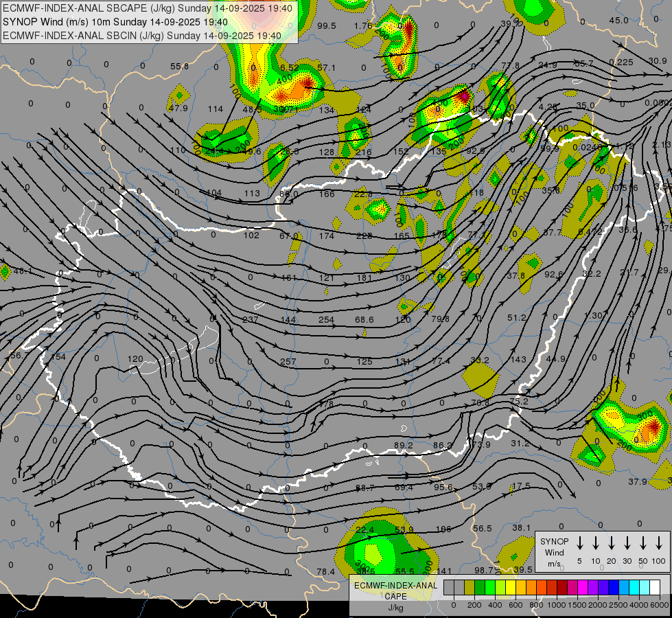Click the 'ECMWF-INDEX-ANAL CAPE' legend label

395,591
